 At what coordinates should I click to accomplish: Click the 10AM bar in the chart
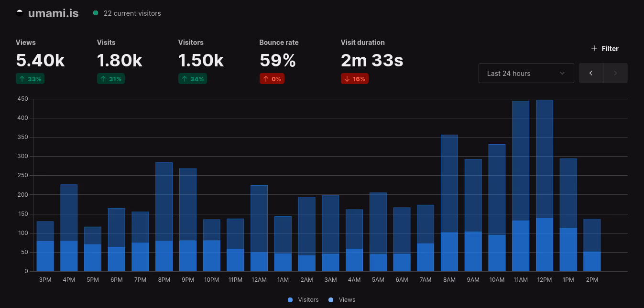click(x=497, y=208)
